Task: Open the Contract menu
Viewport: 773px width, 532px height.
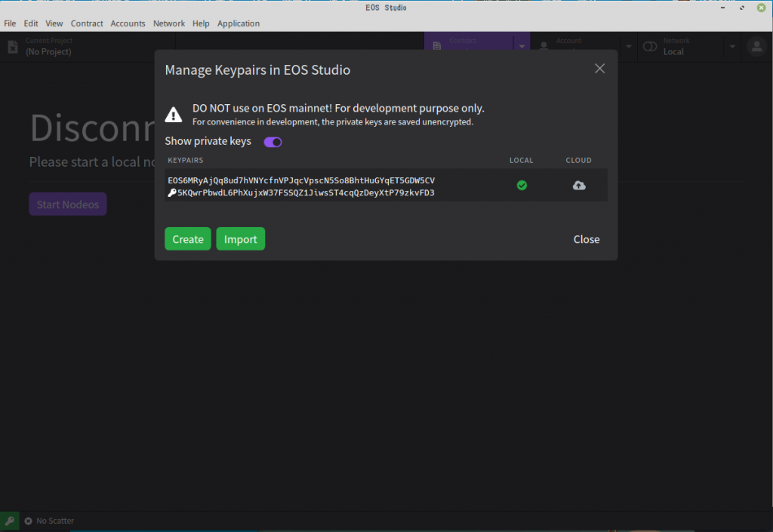Action: click(87, 23)
